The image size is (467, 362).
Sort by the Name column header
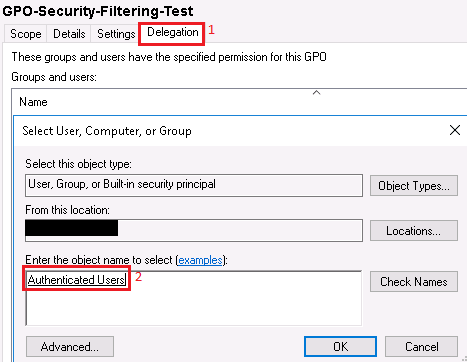tap(33, 102)
